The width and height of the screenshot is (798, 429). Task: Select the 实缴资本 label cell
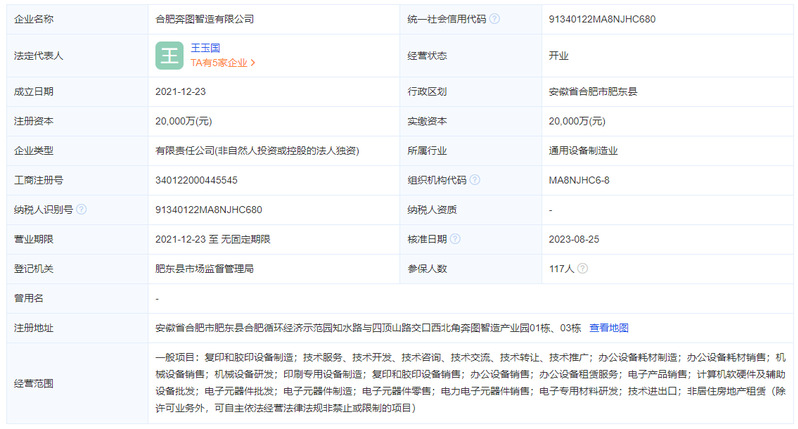coord(471,121)
